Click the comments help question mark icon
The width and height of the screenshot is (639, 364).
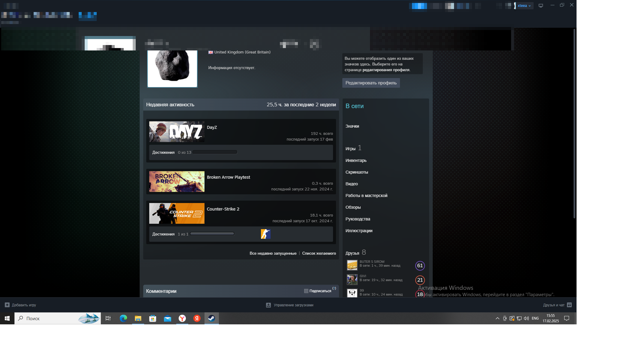334,288
